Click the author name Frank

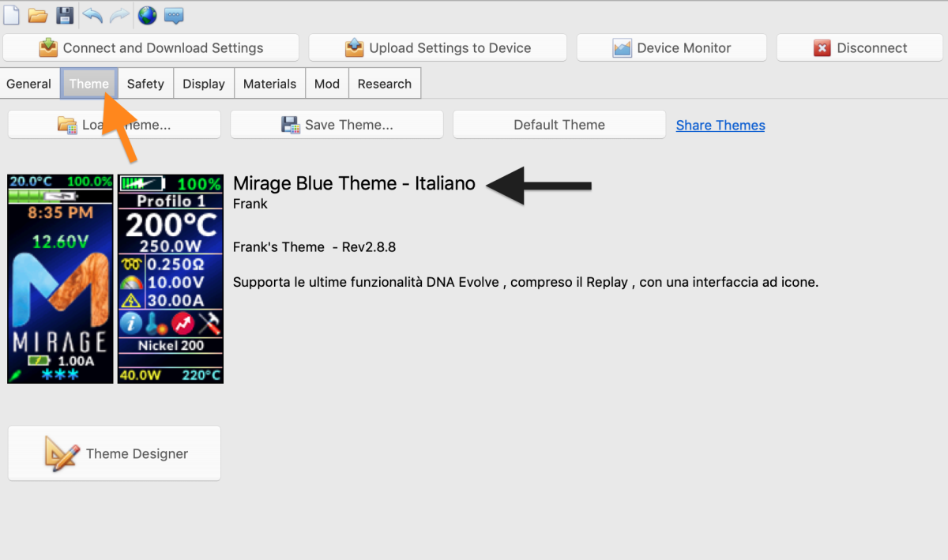pos(250,204)
